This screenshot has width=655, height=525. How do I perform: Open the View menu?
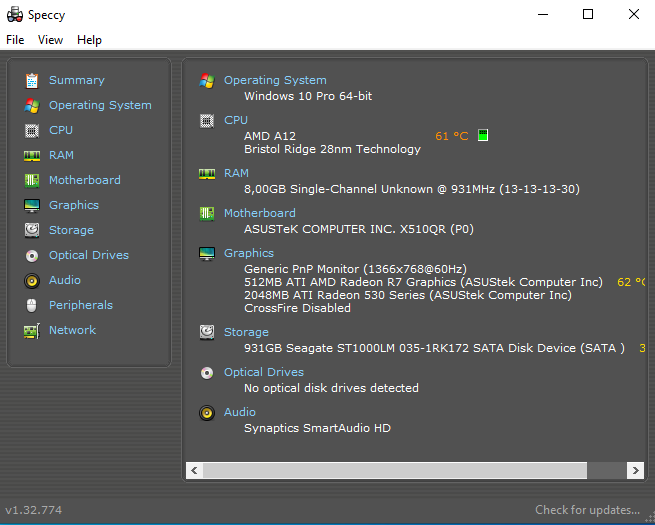click(x=50, y=40)
